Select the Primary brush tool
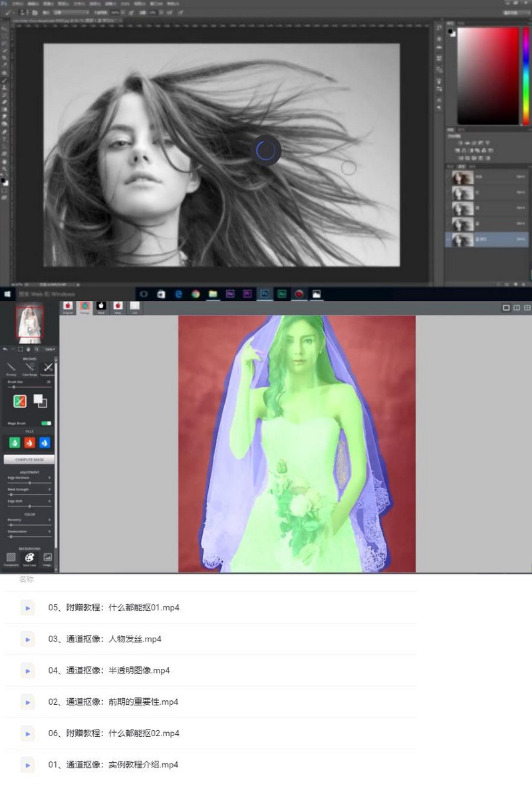Image resolution: width=532 pixels, height=802 pixels. coord(11,368)
